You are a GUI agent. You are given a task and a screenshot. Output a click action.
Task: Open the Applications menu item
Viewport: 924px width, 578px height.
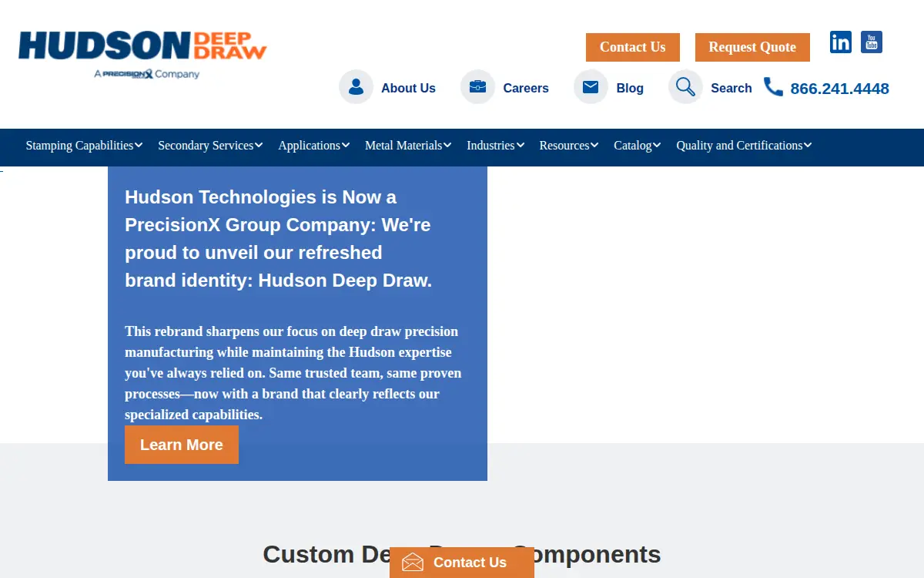(310, 145)
